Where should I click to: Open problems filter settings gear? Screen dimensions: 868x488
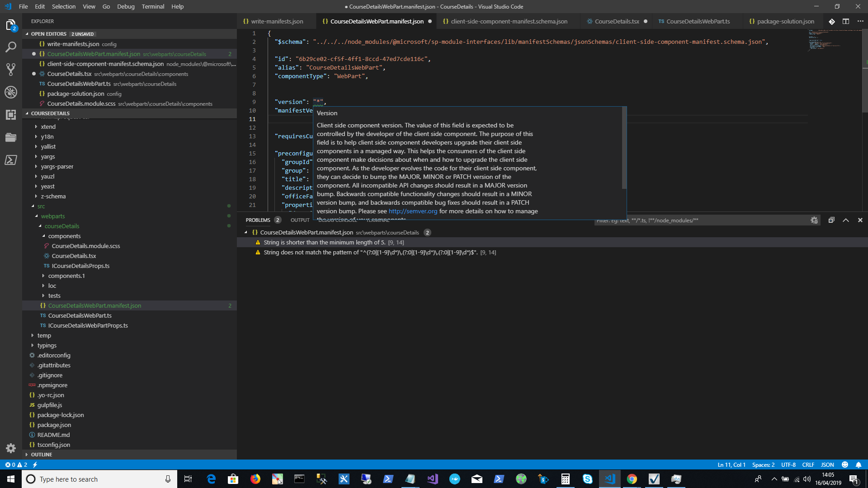pos(814,220)
